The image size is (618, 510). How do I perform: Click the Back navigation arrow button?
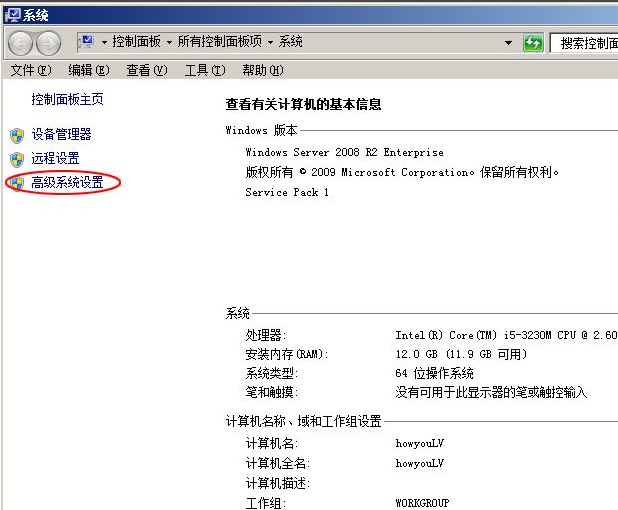point(22,43)
